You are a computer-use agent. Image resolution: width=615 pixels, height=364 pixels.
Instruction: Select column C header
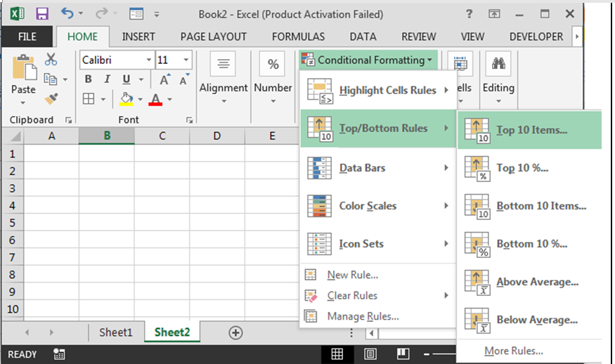click(162, 136)
